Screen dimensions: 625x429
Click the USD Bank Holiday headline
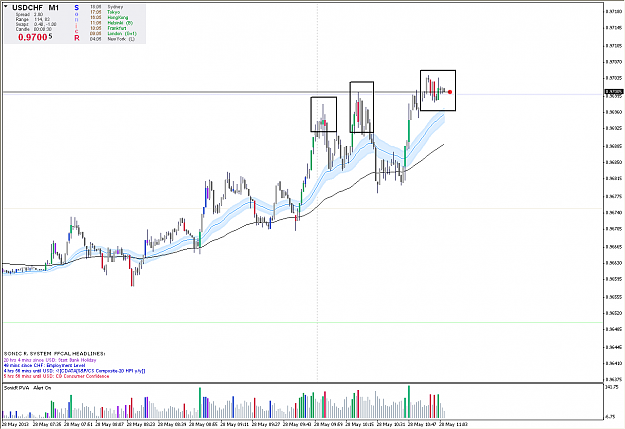pos(50,360)
